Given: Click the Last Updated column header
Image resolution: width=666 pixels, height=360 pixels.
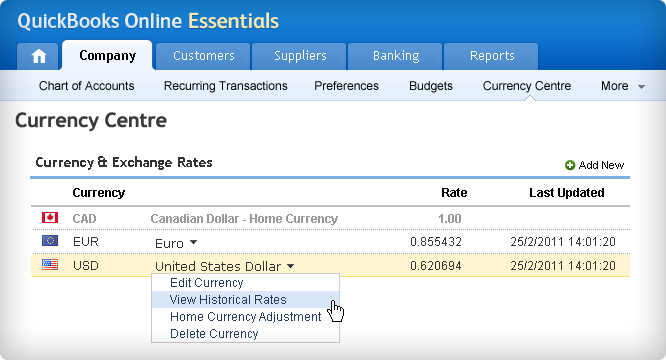Looking at the screenshot, I should [x=567, y=193].
